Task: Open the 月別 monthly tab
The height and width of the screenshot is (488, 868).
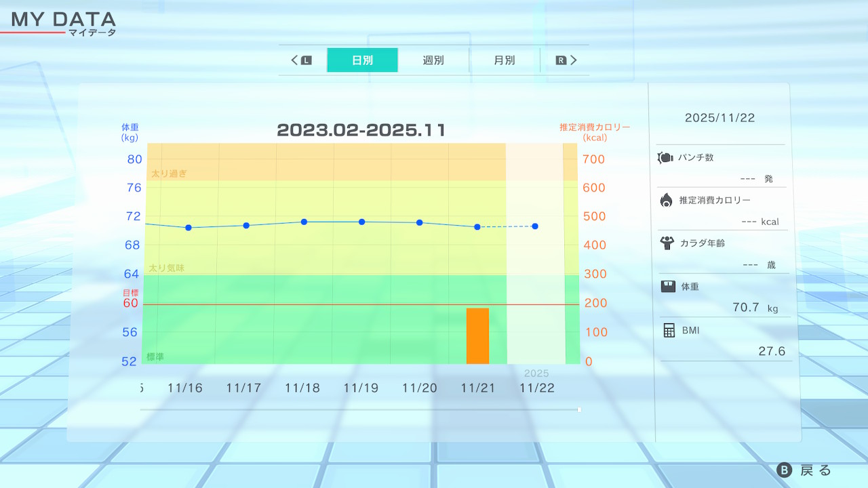Action: click(x=504, y=60)
